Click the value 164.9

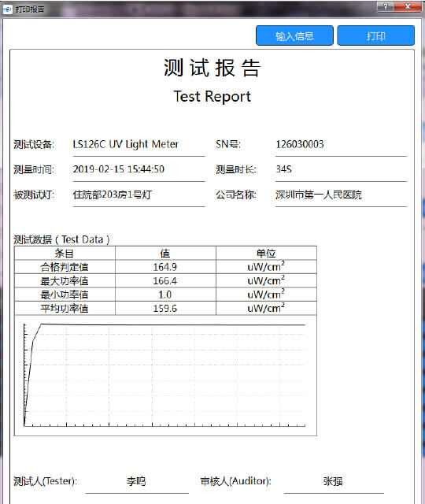click(164, 267)
